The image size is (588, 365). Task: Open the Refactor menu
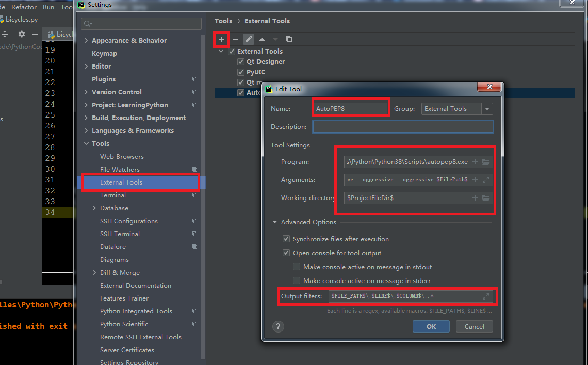24,7
